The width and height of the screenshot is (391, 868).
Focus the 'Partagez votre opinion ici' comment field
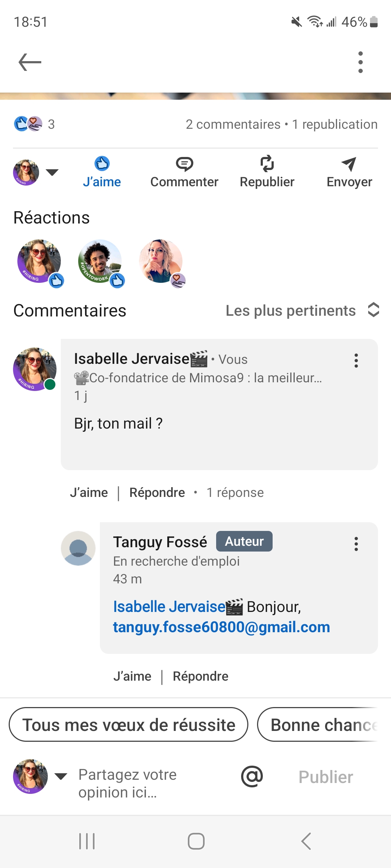pyautogui.click(x=145, y=783)
